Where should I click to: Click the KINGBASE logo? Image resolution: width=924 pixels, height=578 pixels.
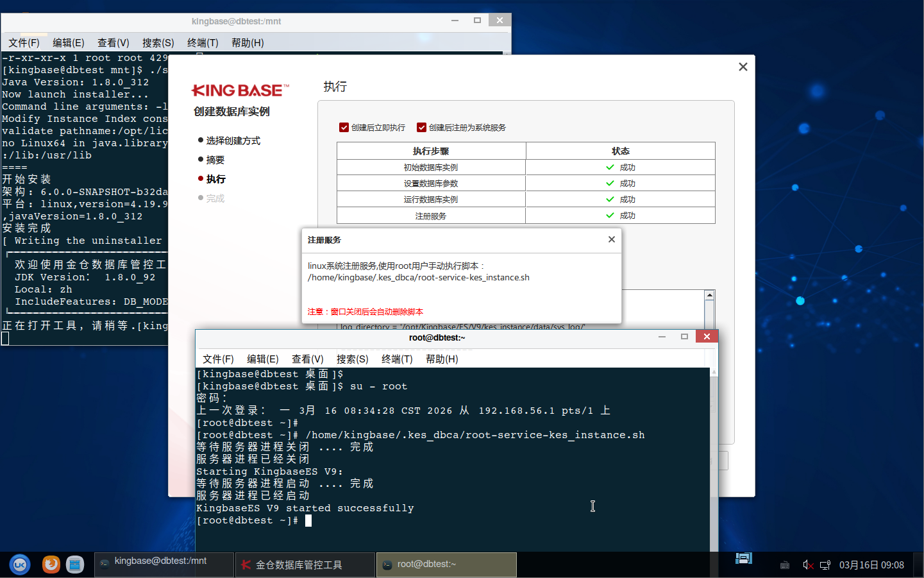tap(240, 90)
